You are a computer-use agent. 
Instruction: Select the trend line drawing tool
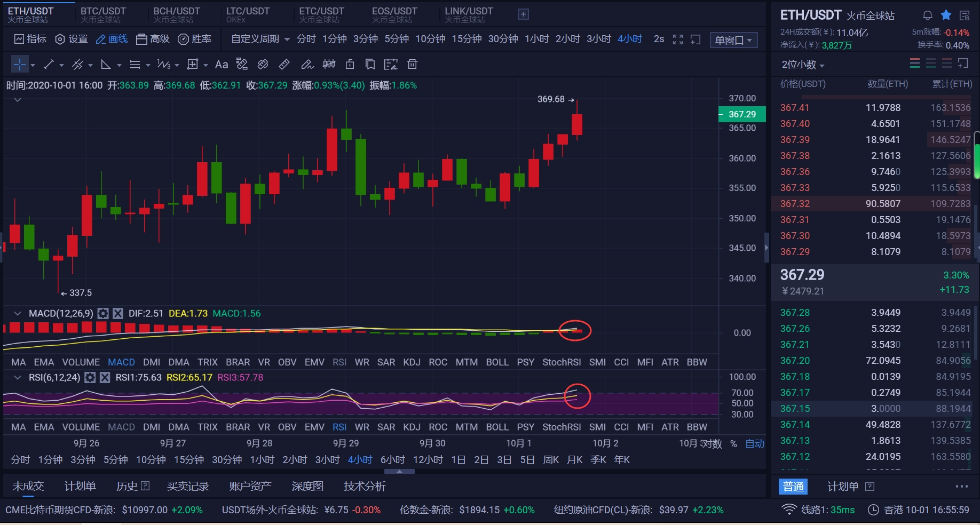49,64
